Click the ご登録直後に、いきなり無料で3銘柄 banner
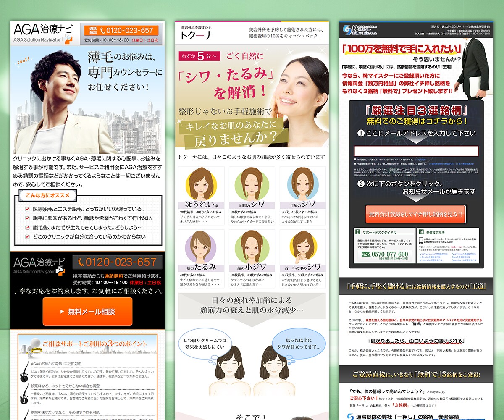The image size is (504, 420). 416,373
